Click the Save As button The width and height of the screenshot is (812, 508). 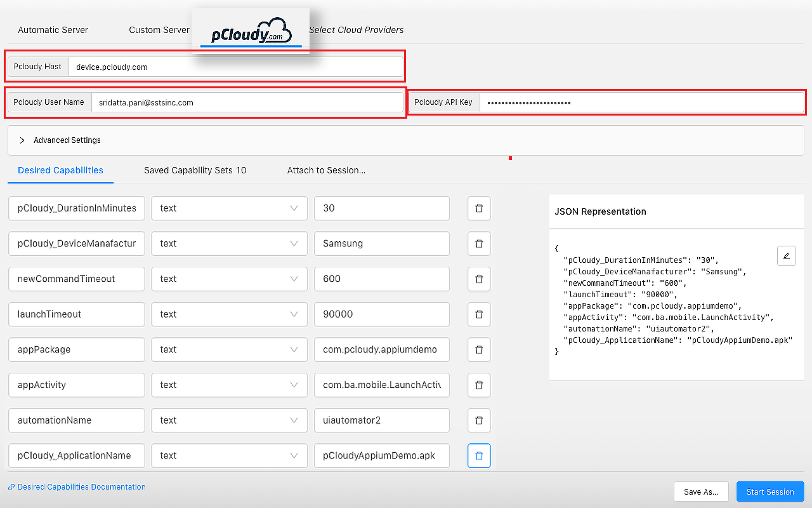[x=701, y=492]
